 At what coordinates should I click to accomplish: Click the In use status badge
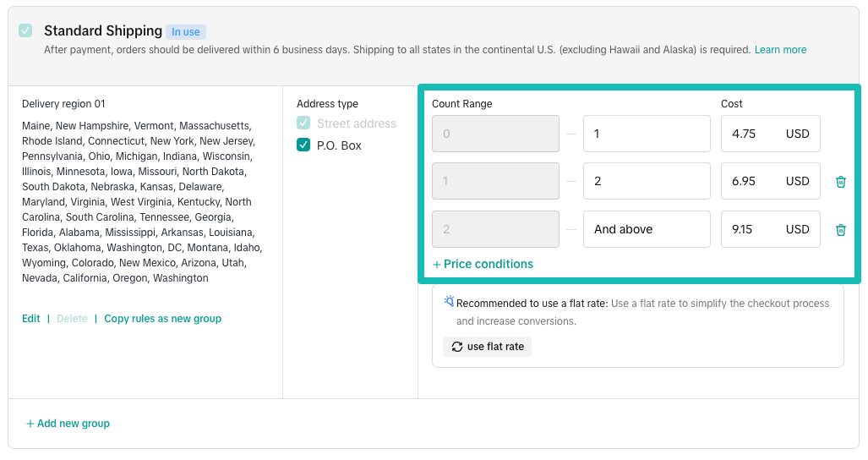[186, 32]
